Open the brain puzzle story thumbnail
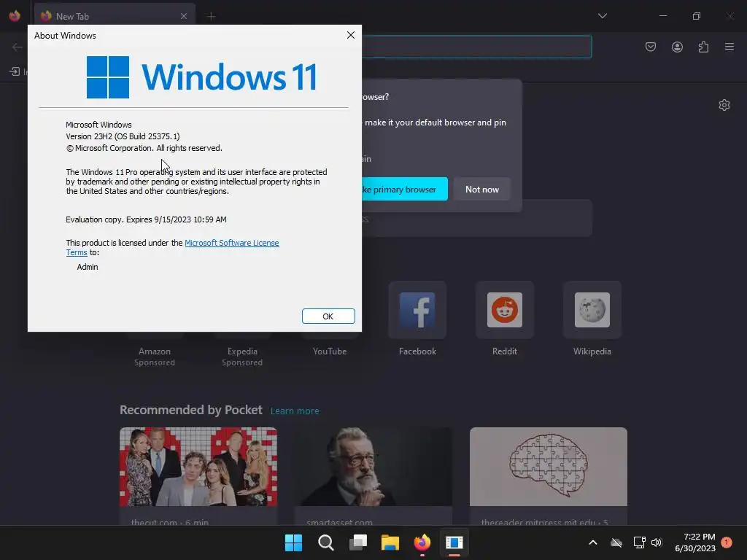The width and height of the screenshot is (747, 560). (x=549, y=467)
